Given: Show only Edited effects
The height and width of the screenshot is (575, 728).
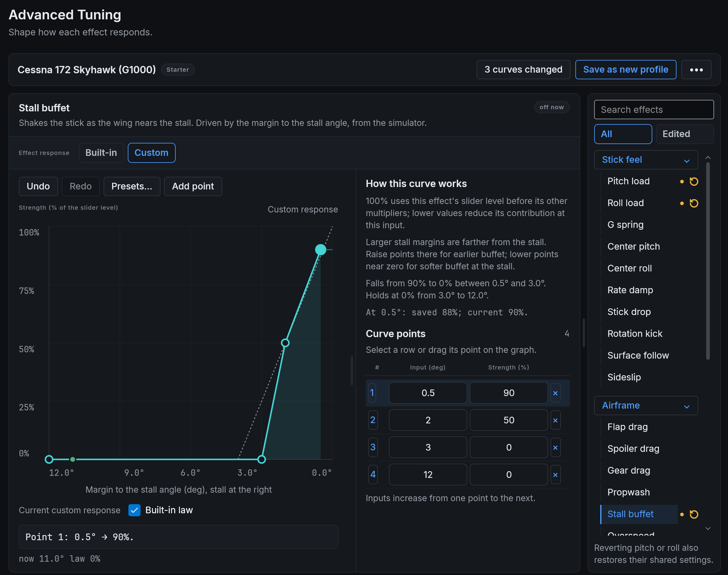Looking at the screenshot, I should point(684,134).
